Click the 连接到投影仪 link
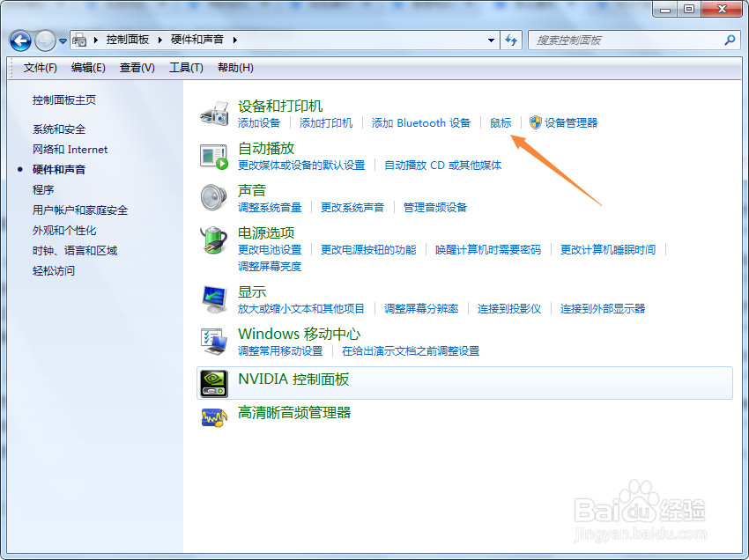Viewport: 749px width, 560px height. pos(508,309)
